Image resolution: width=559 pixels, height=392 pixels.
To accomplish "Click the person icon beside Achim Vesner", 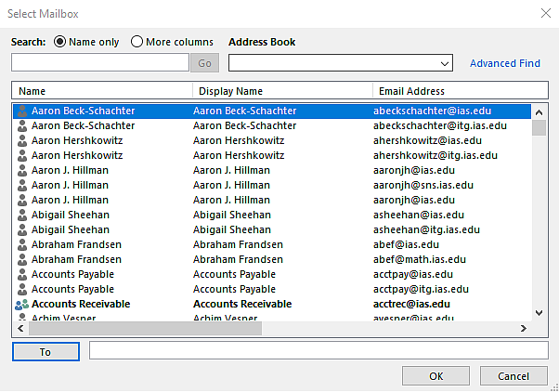I will [22, 318].
